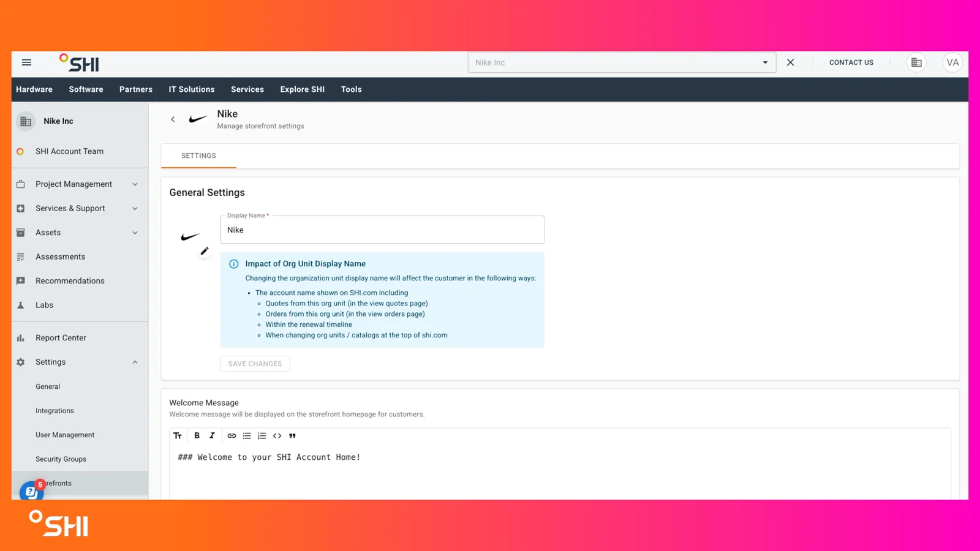Screen dimensions: 980x551
Task: Click the Nike Inc building icon in sidebar
Action: pyautogui.click(x=26, y=121)
